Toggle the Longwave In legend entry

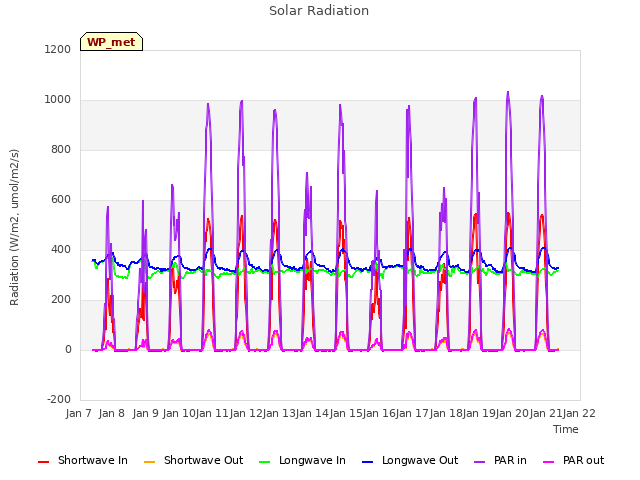302,460
